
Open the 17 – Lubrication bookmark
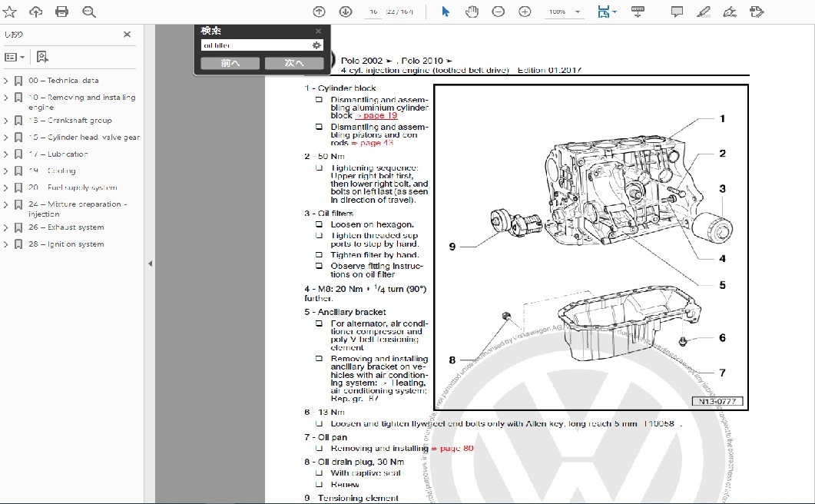(58, 154)
